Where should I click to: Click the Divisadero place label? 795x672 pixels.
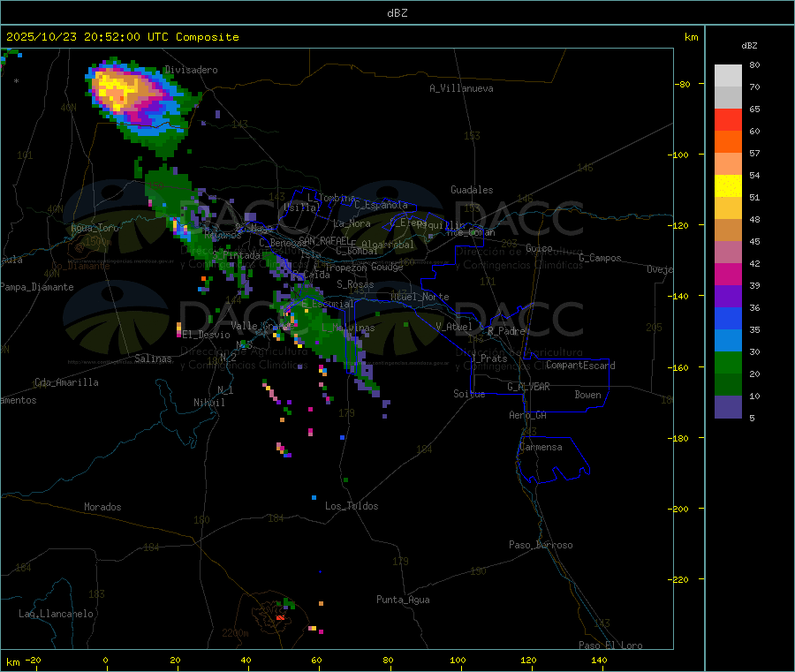coord(191,70)
